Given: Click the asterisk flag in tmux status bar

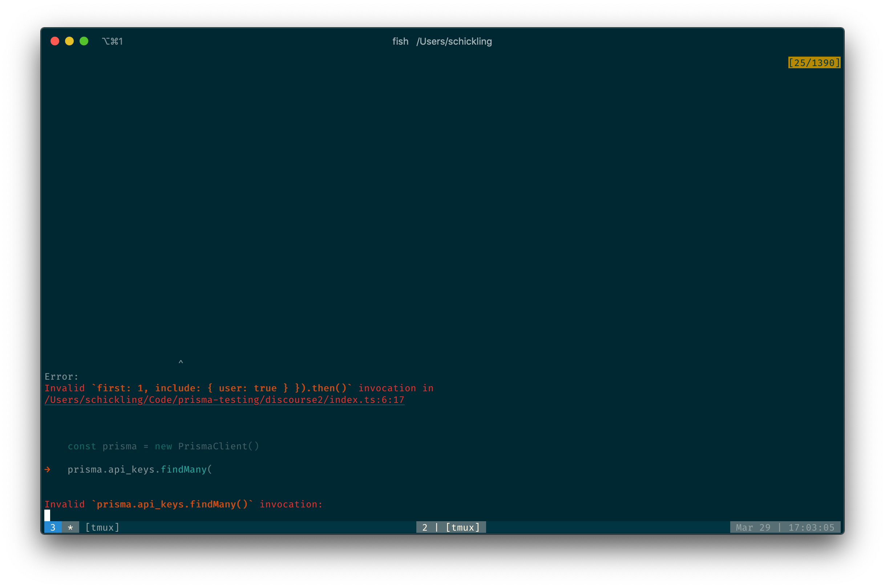Looking at the screenshot, I should point(70,527).
